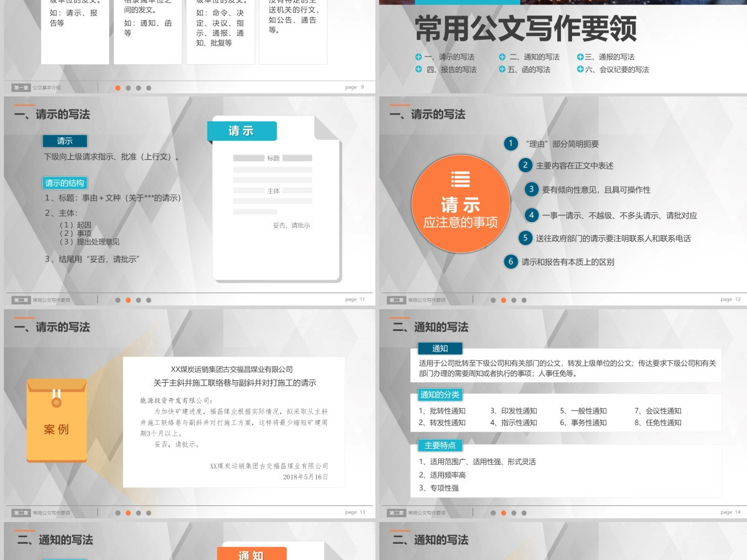Click the orange 通知 label on bottom slide
This screenshot has height=560, width=747.
tap(251, 554)
